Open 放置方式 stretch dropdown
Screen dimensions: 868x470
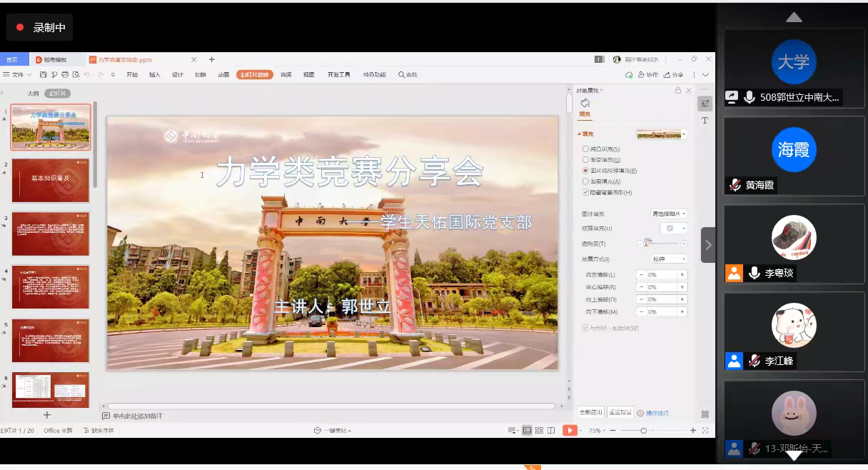pyautogui.click(x=669, y=259)
